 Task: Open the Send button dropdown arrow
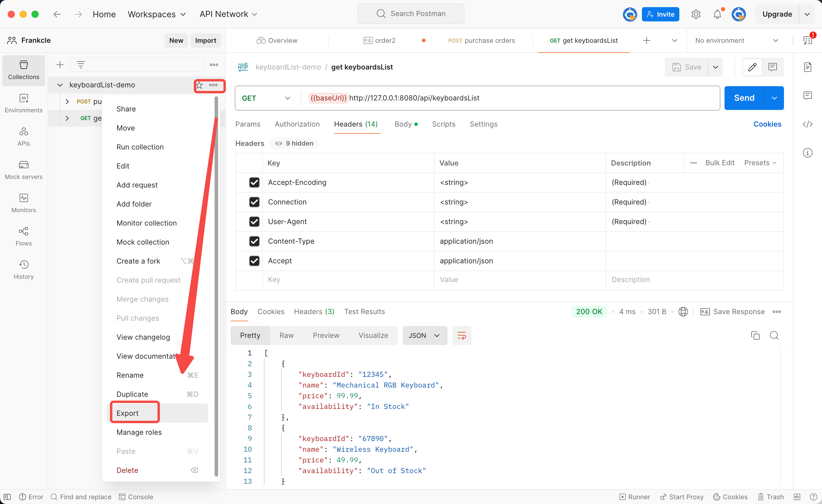pos(774,98)
